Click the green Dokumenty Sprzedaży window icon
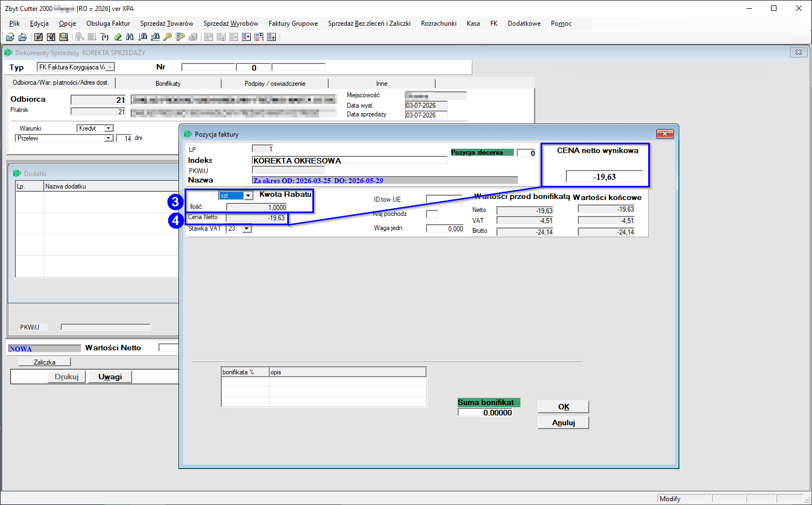Viewport: 812px width, 505px height. tap(8, 52)
